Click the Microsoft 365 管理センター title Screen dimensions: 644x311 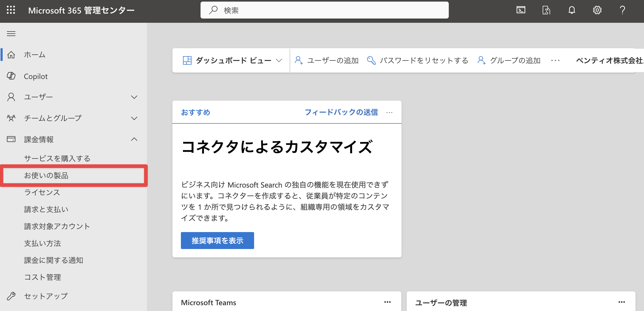81,10
